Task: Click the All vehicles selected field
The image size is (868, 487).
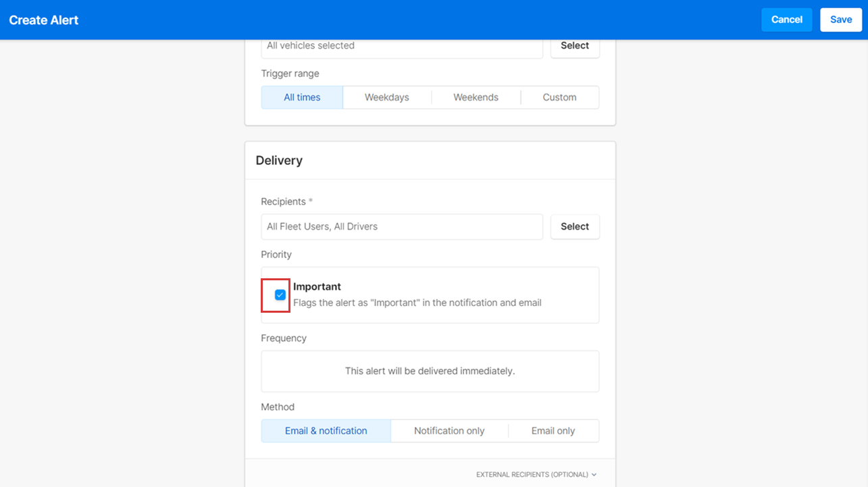Action: point(402,46)
